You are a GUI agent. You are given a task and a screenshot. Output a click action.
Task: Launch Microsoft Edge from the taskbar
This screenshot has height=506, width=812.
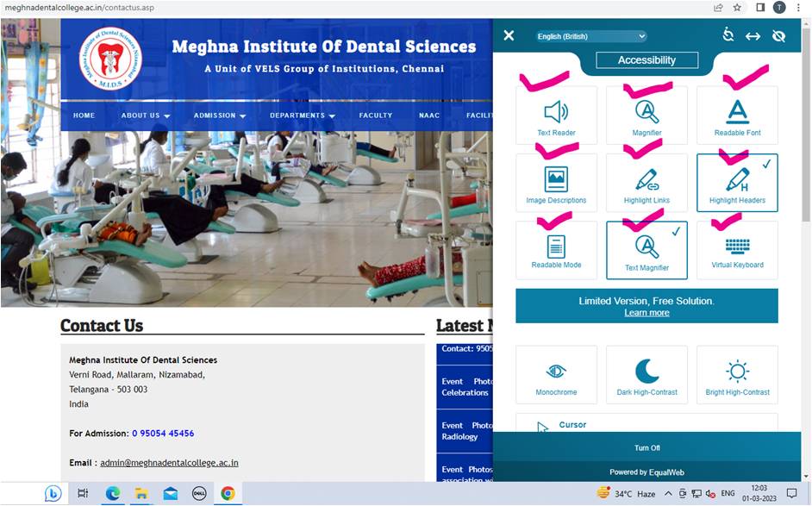pos(113,494)
